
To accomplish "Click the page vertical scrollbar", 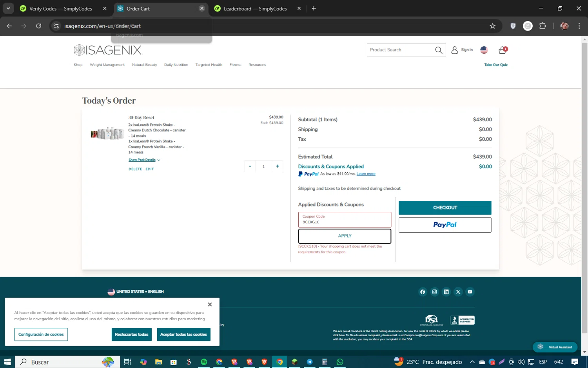I will coord(584,188).
